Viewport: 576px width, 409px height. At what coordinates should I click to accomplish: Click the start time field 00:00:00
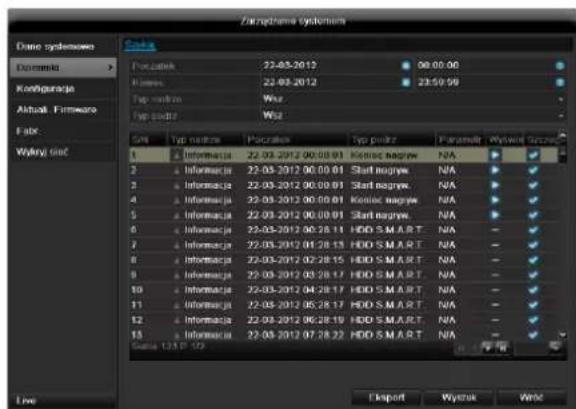pyautogui.click(x=485, y=65)
